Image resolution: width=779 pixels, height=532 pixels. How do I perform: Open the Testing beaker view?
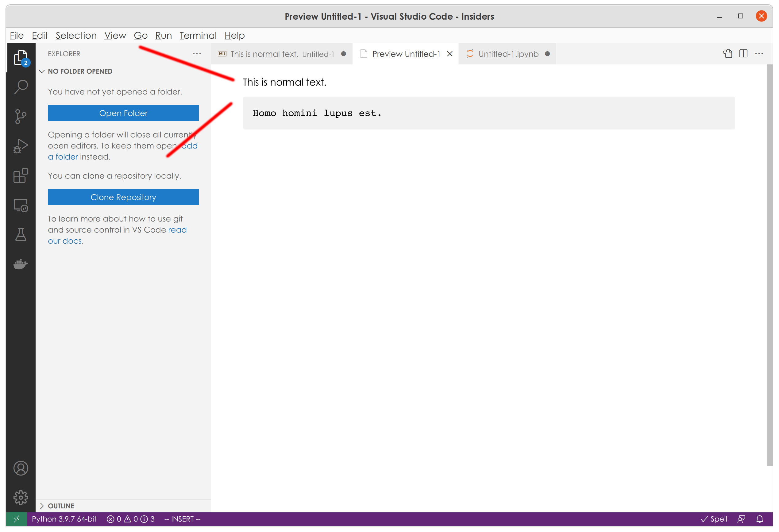click(x=21, y=235)
